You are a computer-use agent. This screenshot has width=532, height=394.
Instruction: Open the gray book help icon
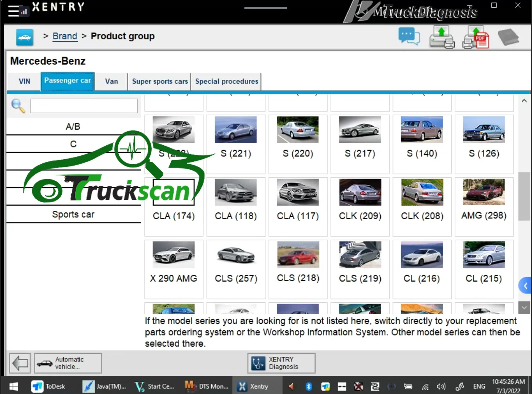[508, 37]
